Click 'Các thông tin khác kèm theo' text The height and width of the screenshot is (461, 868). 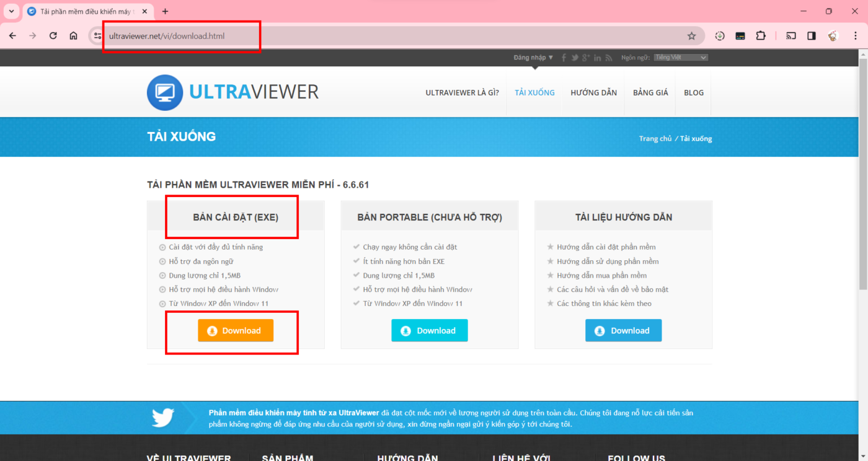coord(604,304)
